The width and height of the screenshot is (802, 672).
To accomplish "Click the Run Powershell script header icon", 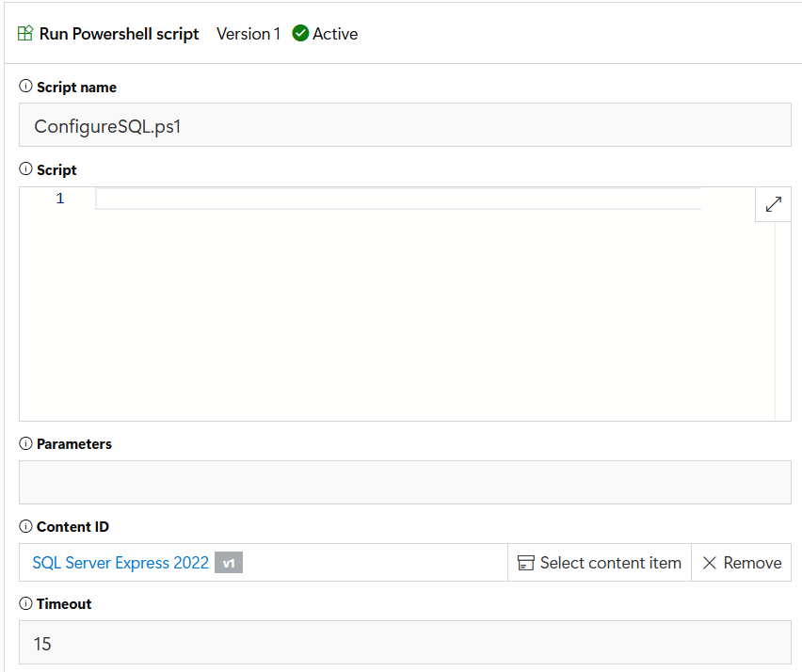I will (x=25, y=34).
